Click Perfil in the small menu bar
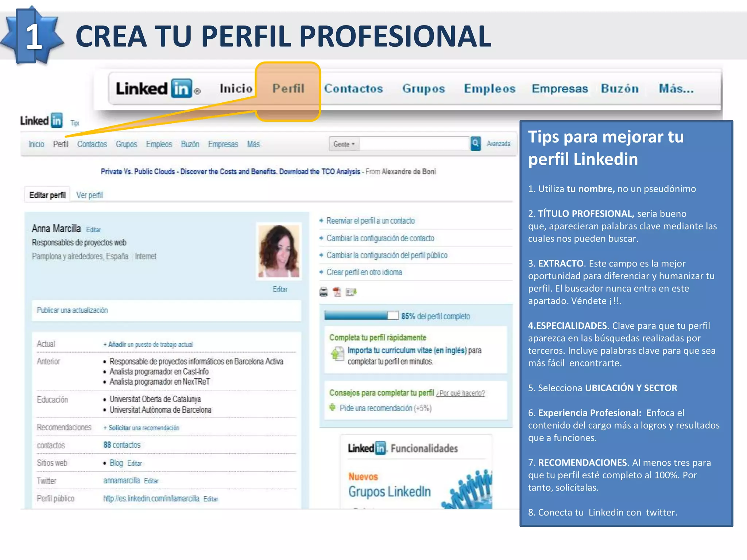This screenshot has height=560, width=747. (x=61, y=144)
